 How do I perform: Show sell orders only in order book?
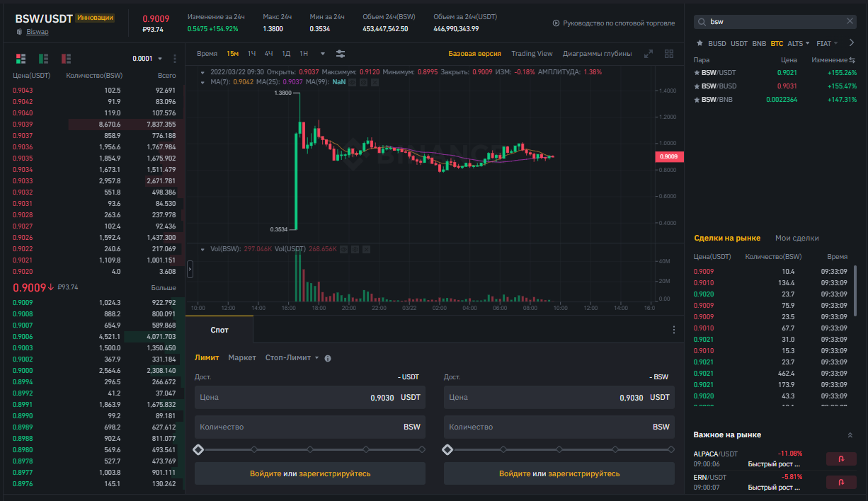(x=67, y=58)
